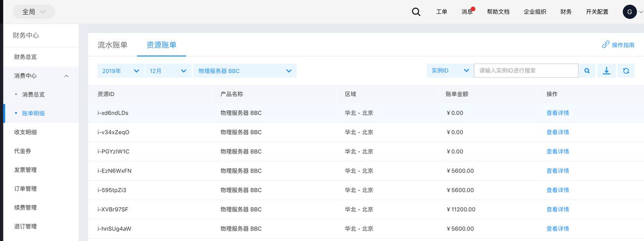Open 开关配置 in top navigation

tap(597, 12)
